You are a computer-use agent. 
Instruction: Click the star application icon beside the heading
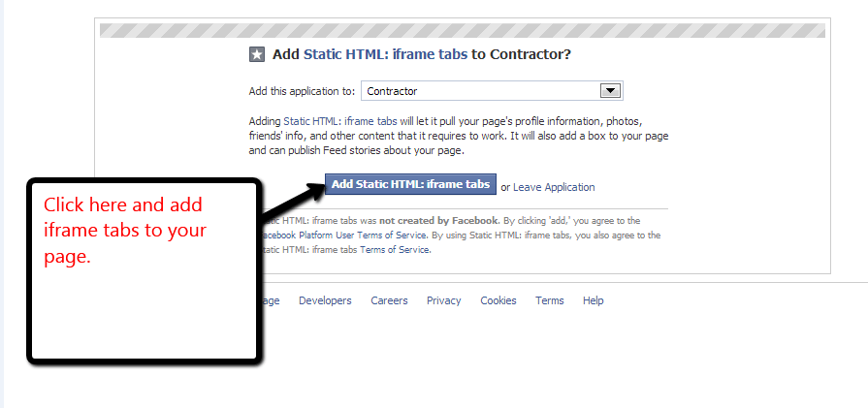tap(257, 54)
